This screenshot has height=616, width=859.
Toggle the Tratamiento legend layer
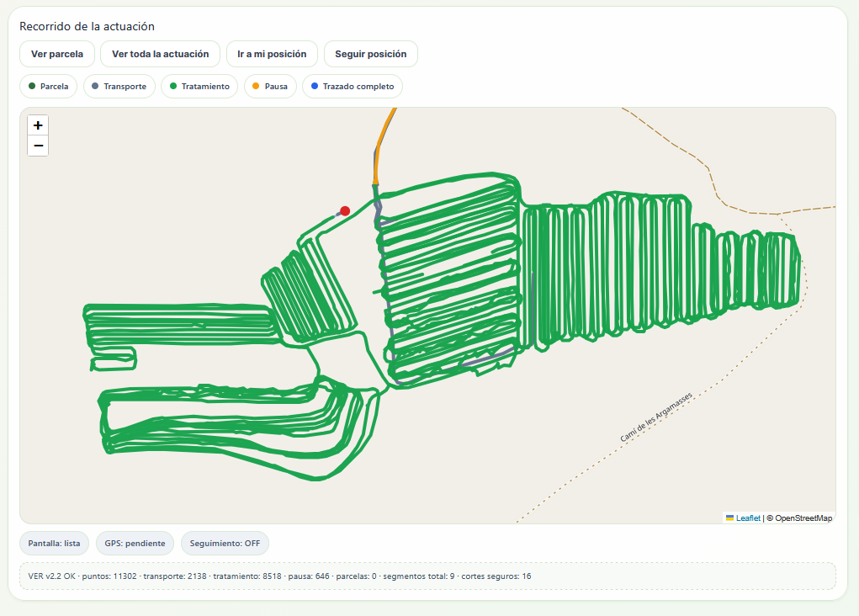(199, 86)
